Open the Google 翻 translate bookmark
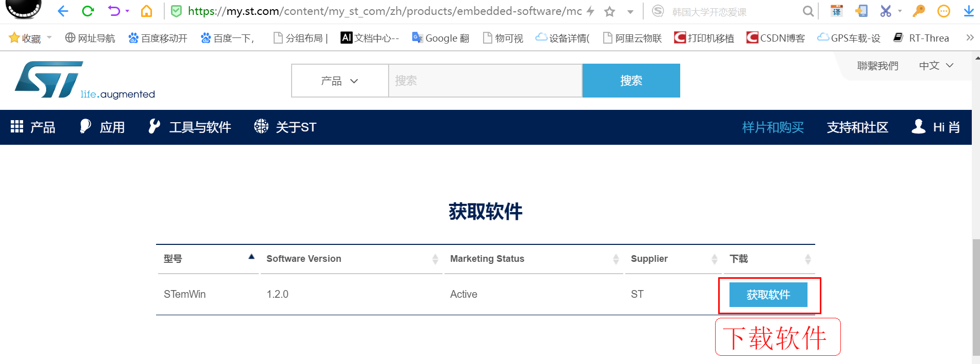Image resolution: width=980 pixels, height=364 pixels. 440,38
